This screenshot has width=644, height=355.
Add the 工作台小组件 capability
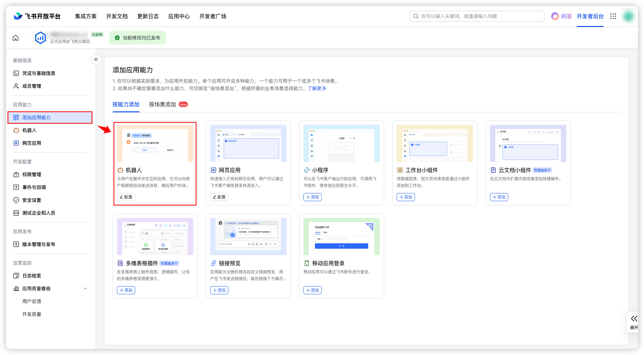click(406, 197)
